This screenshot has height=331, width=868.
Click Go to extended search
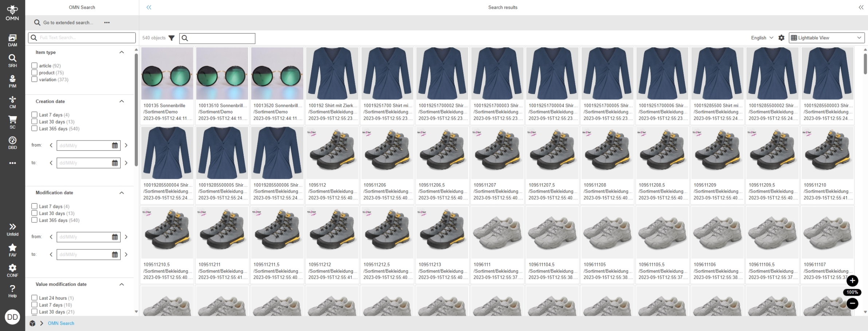pyautogui.click(x=68, y=23)
